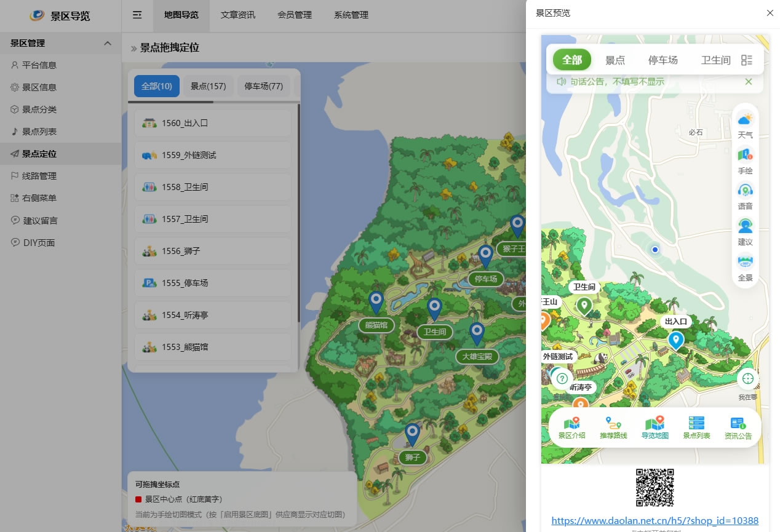This screenshot has width=780, height=532.
Task: Close the 景区预览 panel
Action: pyautogui.click(x=770, y=13)
